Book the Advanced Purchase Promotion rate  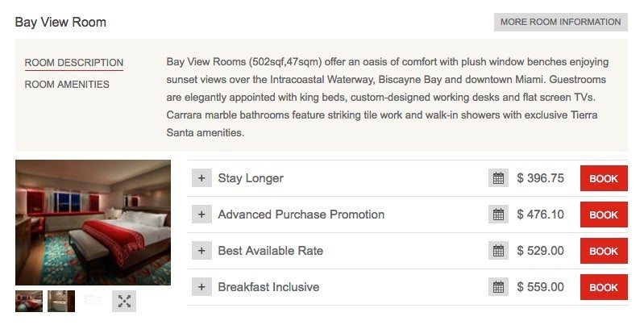604,215
